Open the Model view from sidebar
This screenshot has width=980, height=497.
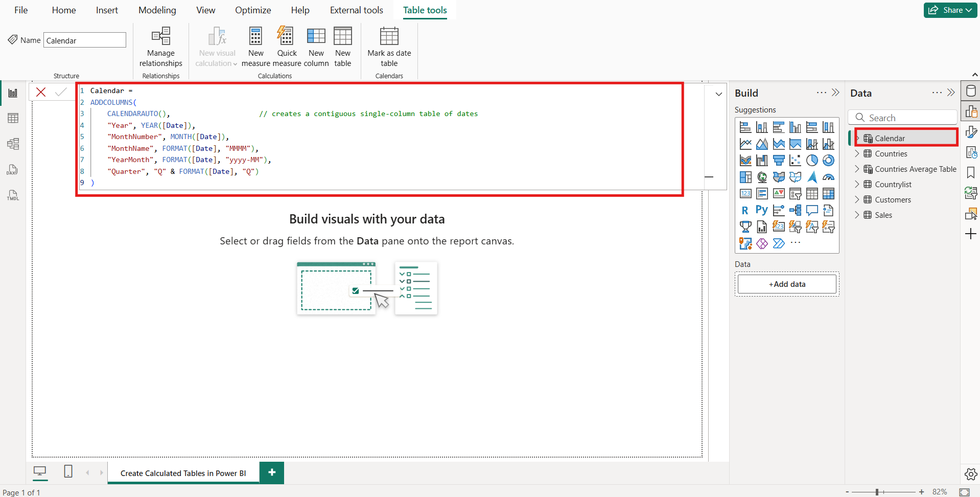pyautogui.click(x=12, y=144)
